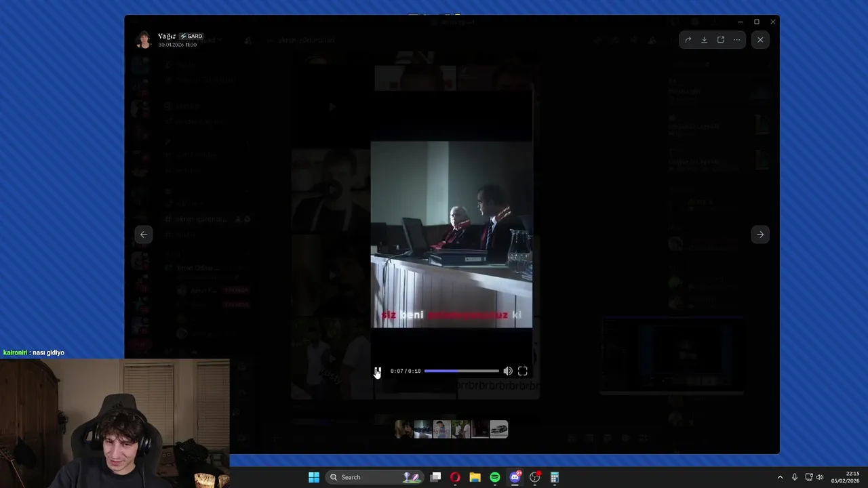Select the fourth thumbnail in the gallery strip
868x488 pixels.
pos(461,429)
